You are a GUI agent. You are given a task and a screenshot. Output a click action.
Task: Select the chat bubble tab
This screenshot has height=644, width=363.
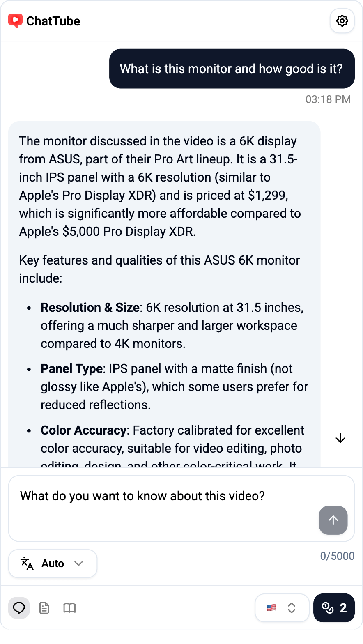tap(19, 608)
